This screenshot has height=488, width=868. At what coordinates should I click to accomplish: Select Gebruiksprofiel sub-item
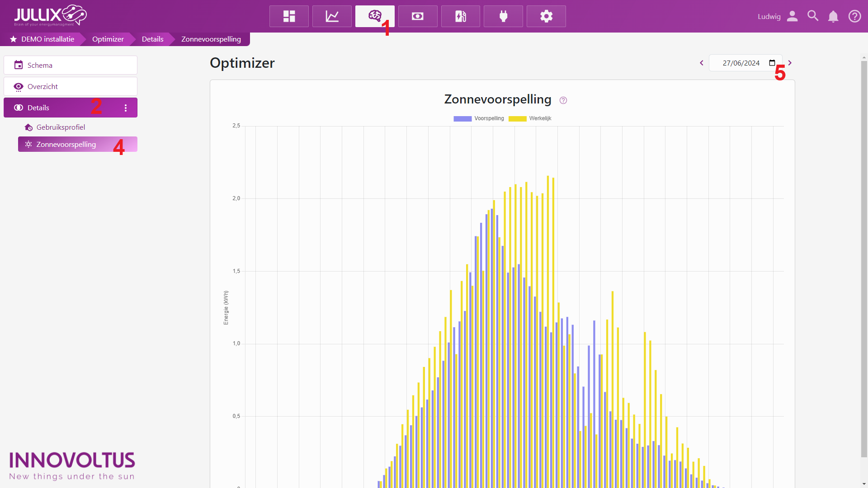61,127
